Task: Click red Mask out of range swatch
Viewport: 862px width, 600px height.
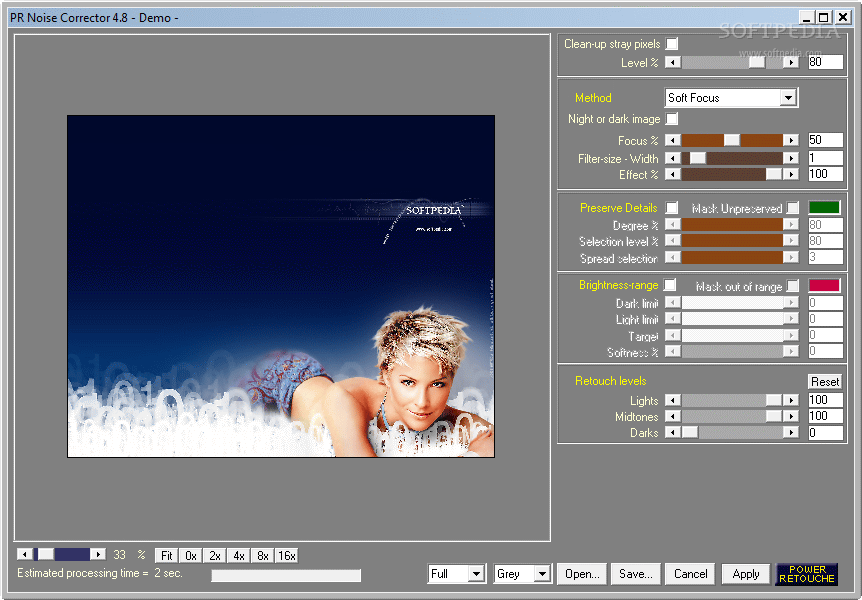Action: click(824, 285)
